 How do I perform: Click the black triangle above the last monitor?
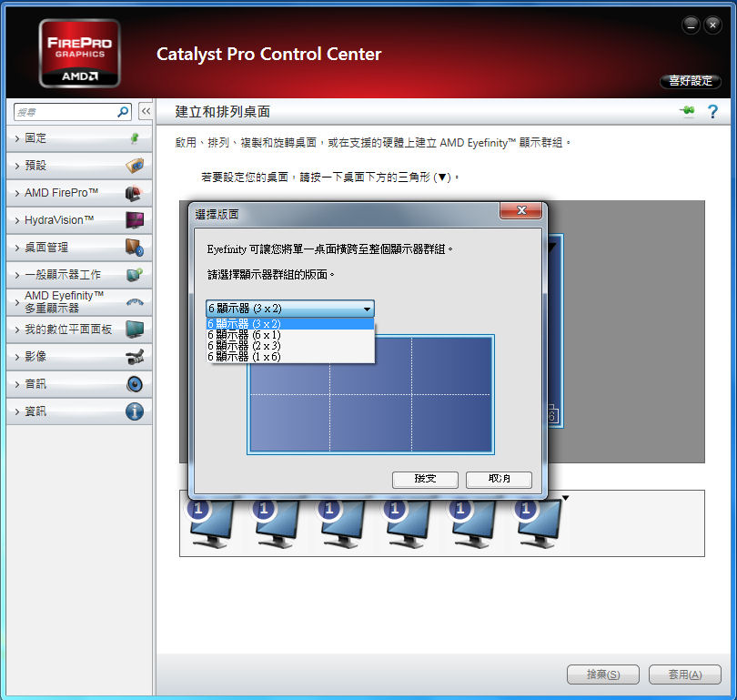click(565, 498)
